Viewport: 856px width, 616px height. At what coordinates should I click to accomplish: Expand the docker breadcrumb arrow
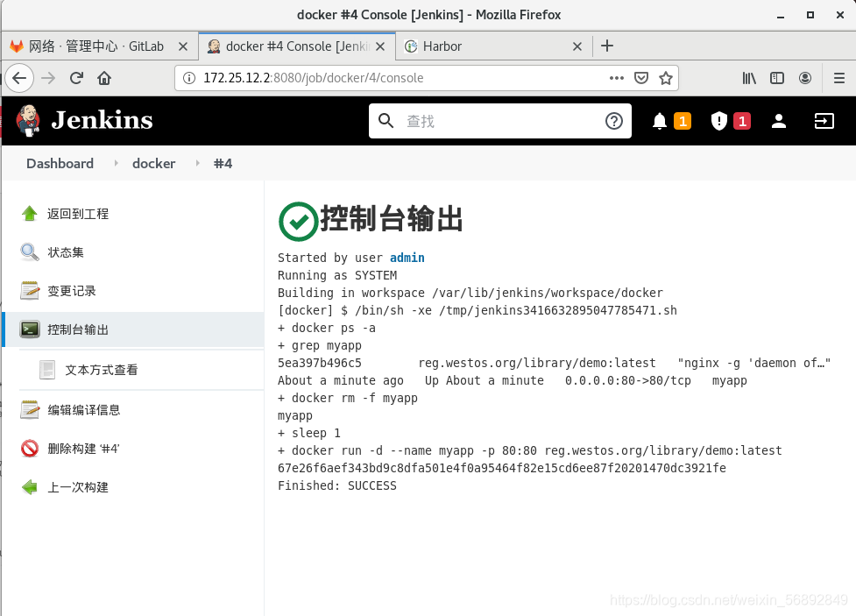tap(197, 163)
